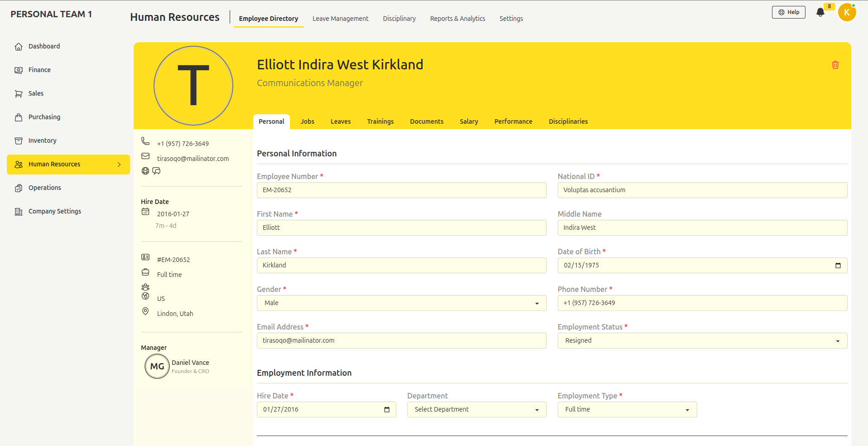The image size is (868, 446).
Task: Switch to the Leaves profile tab
Action: (x=341, y=121)
